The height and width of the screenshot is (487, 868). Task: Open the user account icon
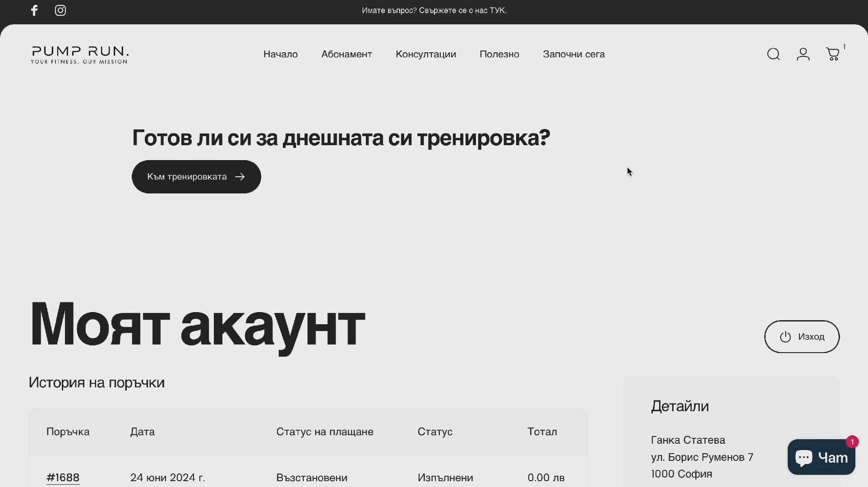click(x=803, y=54)
